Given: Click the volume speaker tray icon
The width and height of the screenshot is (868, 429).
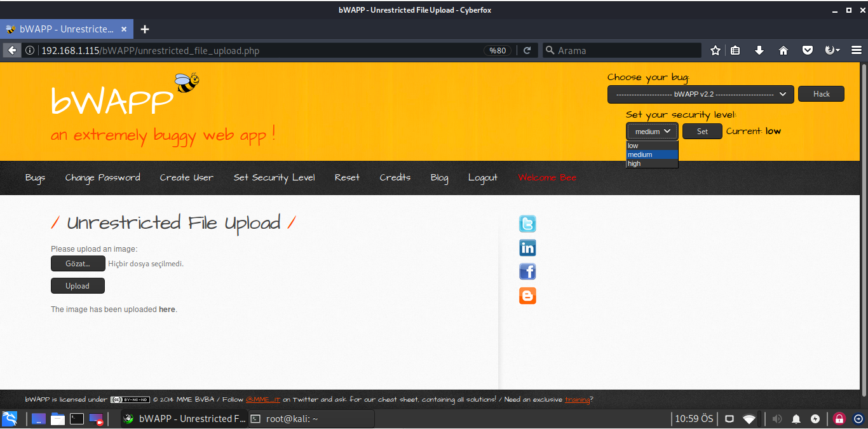Looking at the screenshot, I should point(777,419).
